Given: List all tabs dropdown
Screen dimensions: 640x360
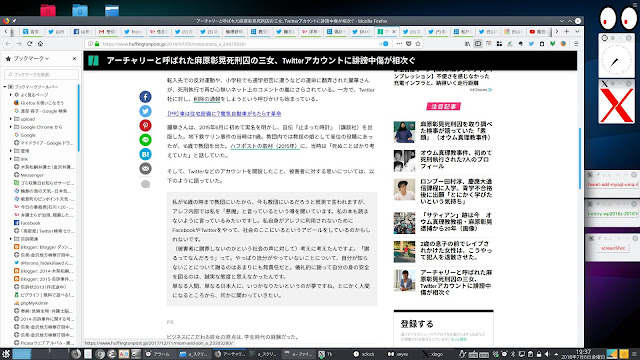Looking at the screenshot, I should click(577, 31).
